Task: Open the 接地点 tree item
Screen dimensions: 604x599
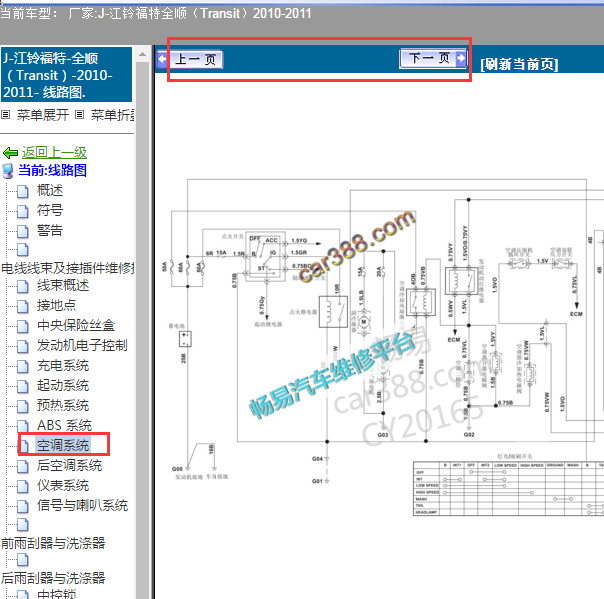Action: tap(56, 305)
